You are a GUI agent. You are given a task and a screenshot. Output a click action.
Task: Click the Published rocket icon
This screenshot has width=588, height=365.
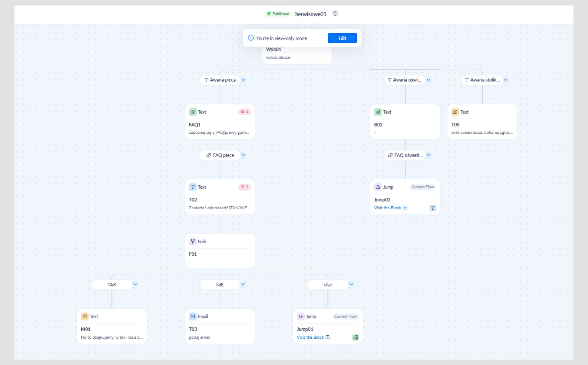(x=269, y=14)
